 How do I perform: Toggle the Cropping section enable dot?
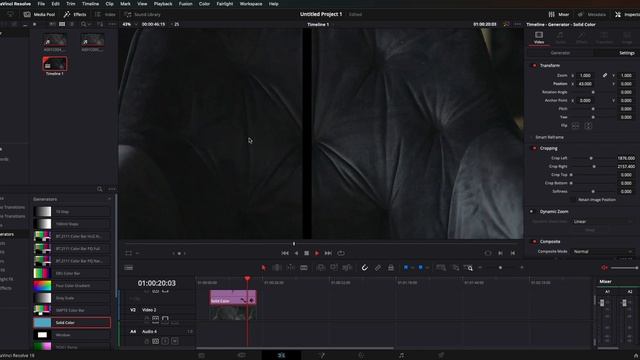click(534, 148)
